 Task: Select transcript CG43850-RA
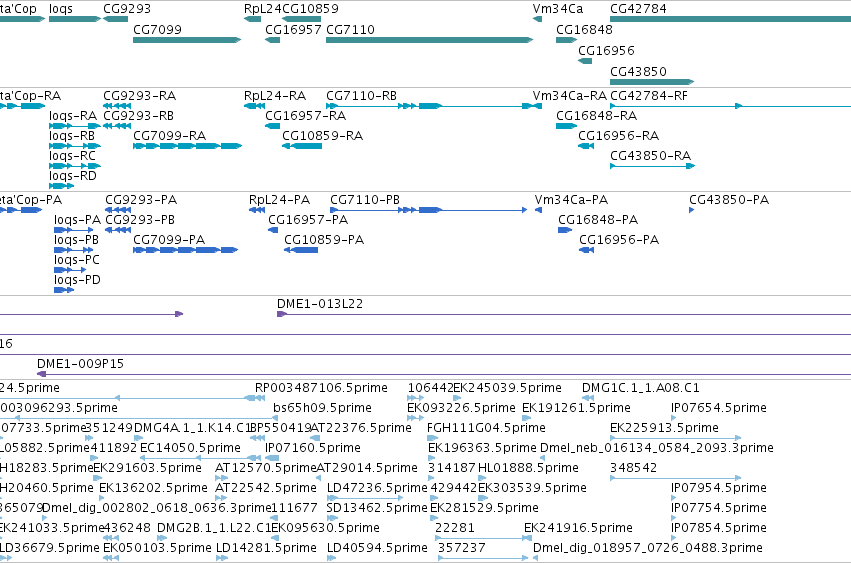pyautogui.click(x=652, y=166)
